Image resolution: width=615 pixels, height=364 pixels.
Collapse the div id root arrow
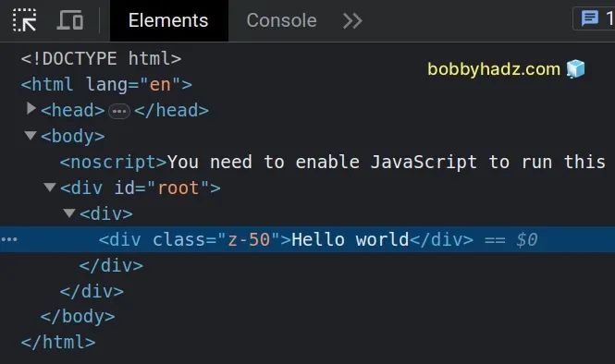click(x=49, y=187)
